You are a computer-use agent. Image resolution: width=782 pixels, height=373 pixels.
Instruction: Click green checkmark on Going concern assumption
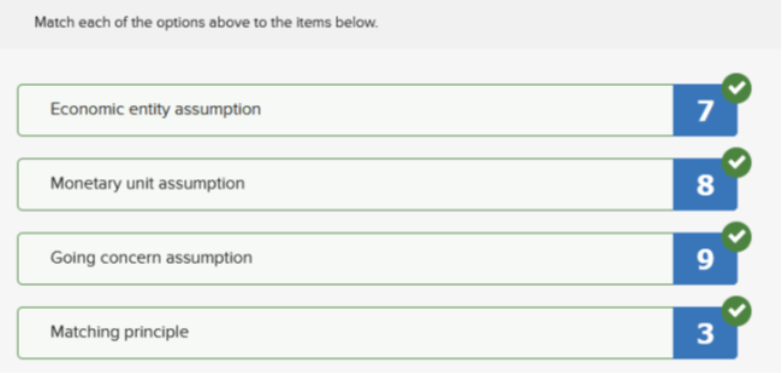click(737, 237)
